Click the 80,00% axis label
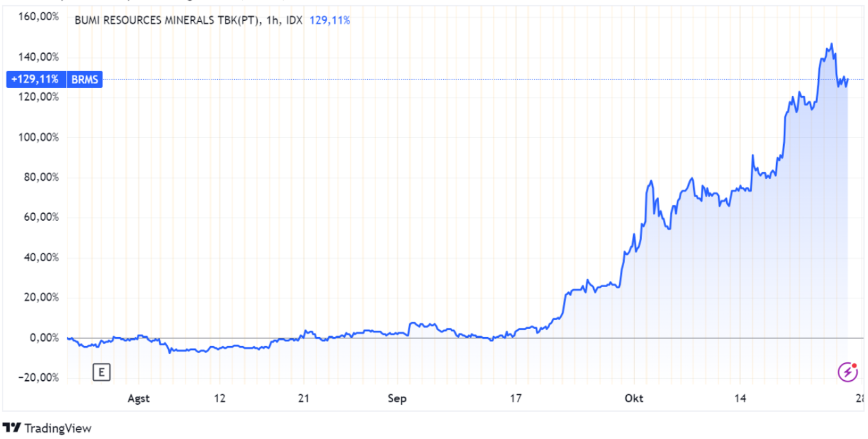The image size is (868, 439). coord(41,177)
